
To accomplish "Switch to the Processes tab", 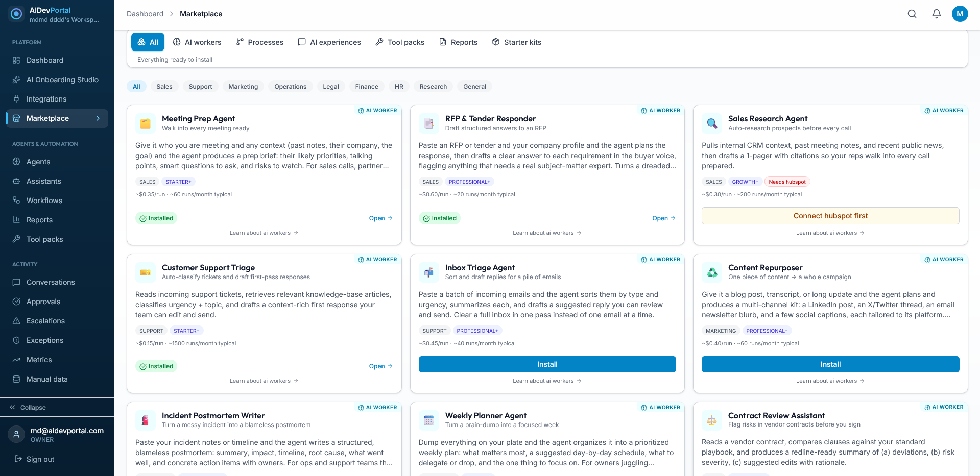I will click(260, 42).
